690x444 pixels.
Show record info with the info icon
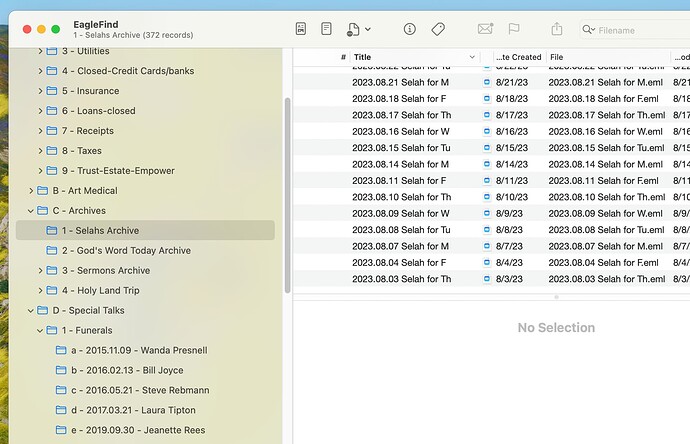410,29
